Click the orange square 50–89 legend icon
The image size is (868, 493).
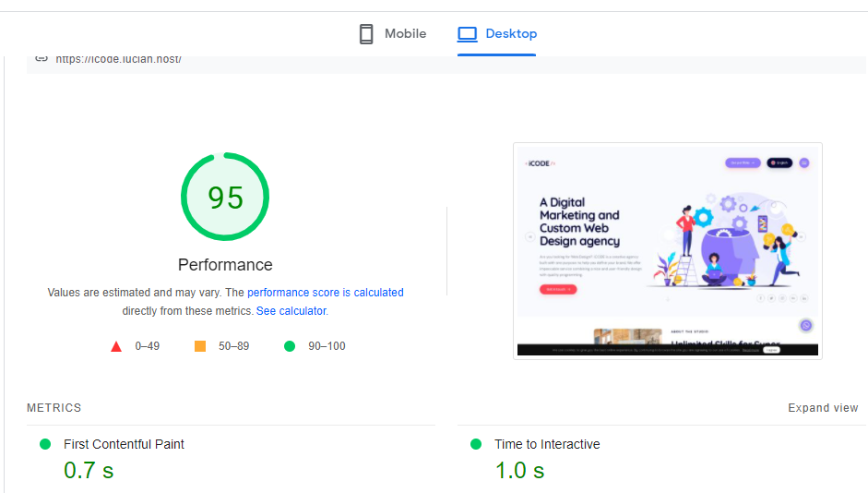[200, 346]
